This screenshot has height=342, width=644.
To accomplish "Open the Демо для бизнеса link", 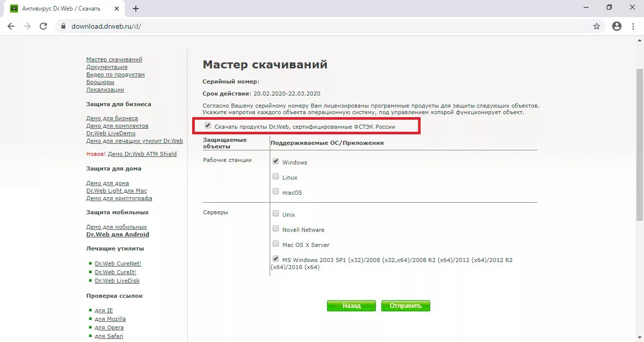I will [112, 118].
